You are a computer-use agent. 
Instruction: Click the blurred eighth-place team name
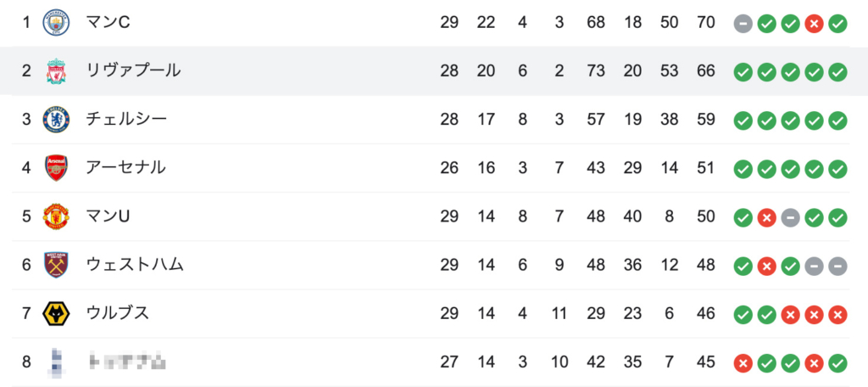pyautogui.click(x=128, y=362)
